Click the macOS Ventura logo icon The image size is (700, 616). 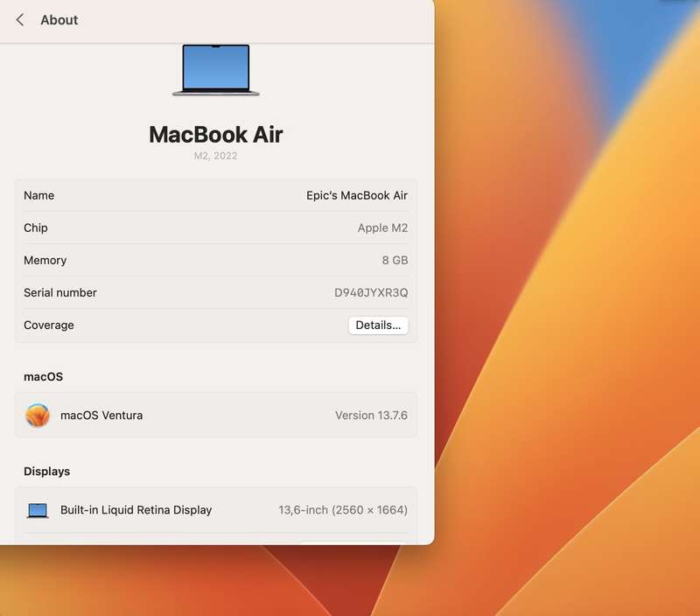(38, 415)
